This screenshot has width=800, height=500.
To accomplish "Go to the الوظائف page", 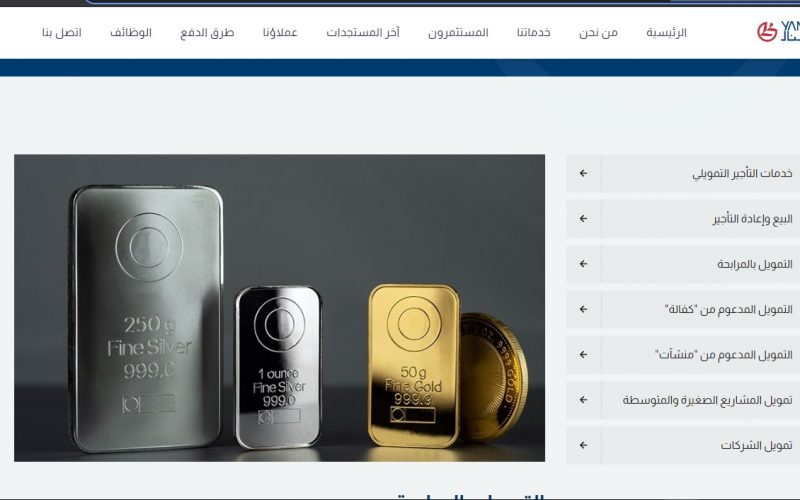I will 131,33.
